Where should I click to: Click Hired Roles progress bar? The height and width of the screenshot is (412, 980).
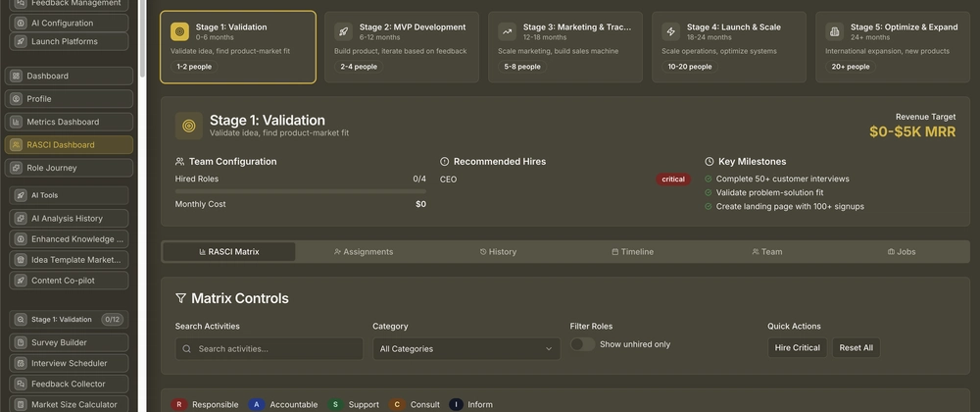click(301, 191)
